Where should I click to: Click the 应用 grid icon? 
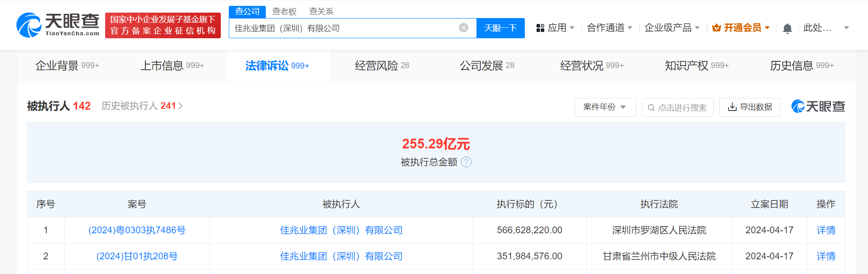point(540,28)
